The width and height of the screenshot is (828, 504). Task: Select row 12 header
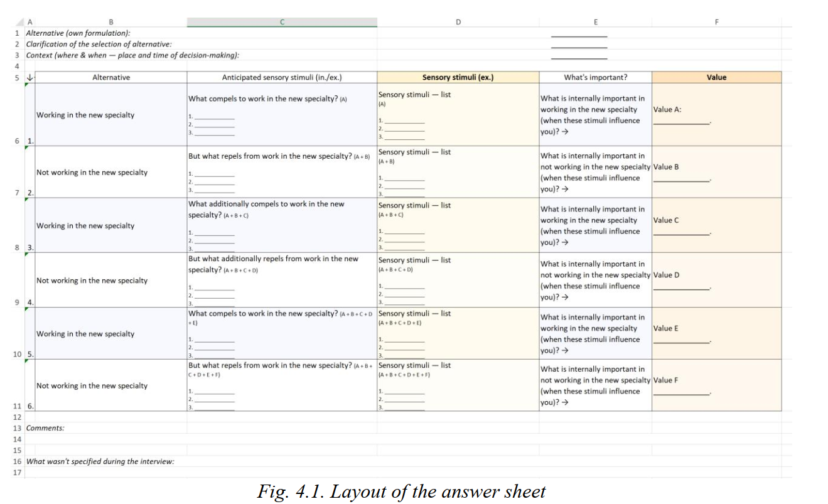[17, 417]
